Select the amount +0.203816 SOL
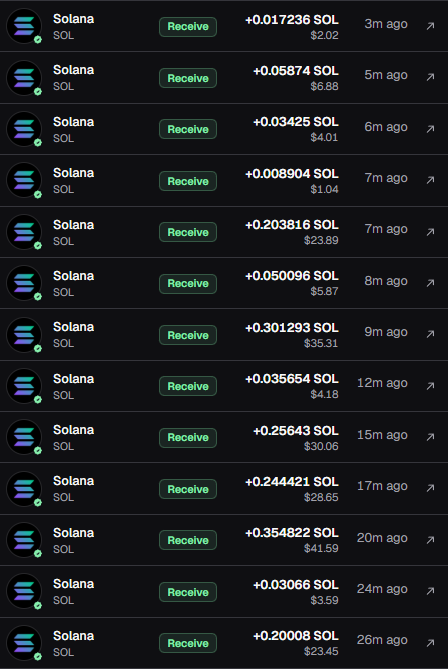The width and height of the screenshot is (448, 669). point(292,225)
